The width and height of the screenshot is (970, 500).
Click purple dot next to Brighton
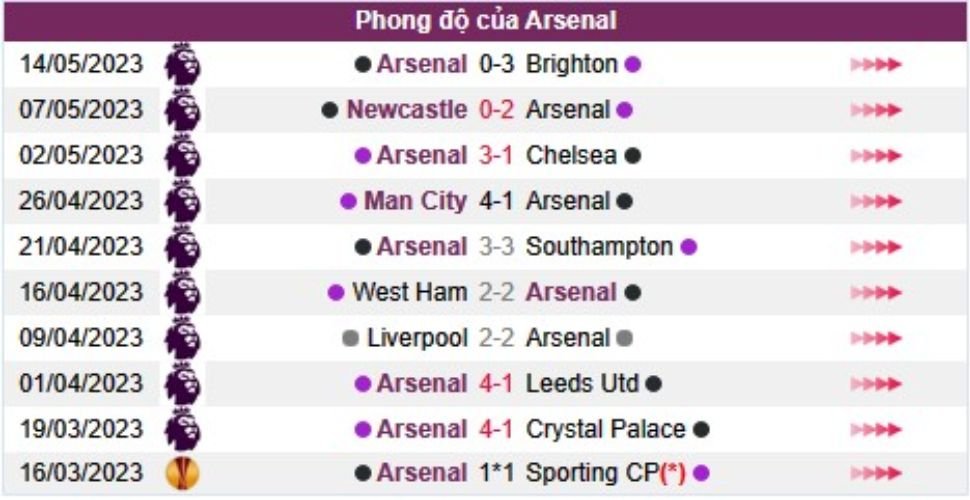633,65
